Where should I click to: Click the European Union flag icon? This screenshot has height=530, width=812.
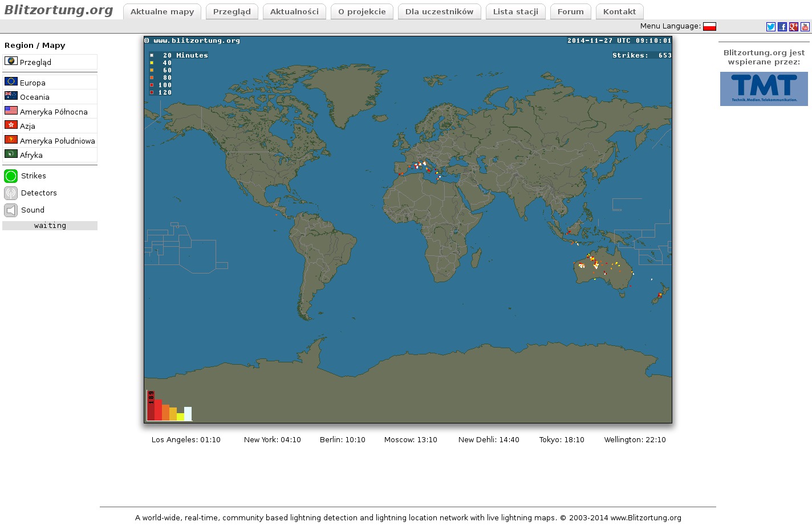11,81
